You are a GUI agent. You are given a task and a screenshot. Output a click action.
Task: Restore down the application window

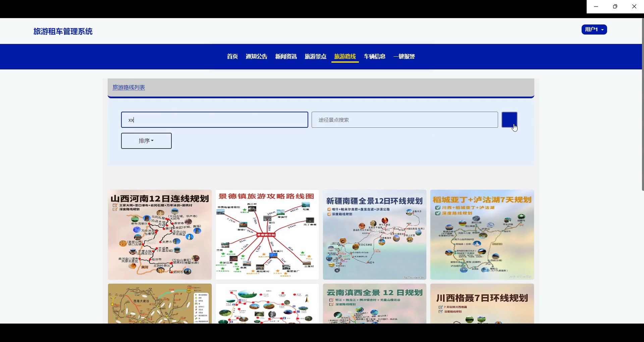pyautogui.click(x=615, y=7)
